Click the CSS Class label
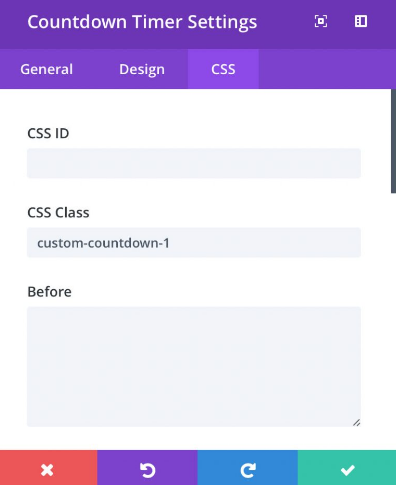 click(x=58, y=213)
